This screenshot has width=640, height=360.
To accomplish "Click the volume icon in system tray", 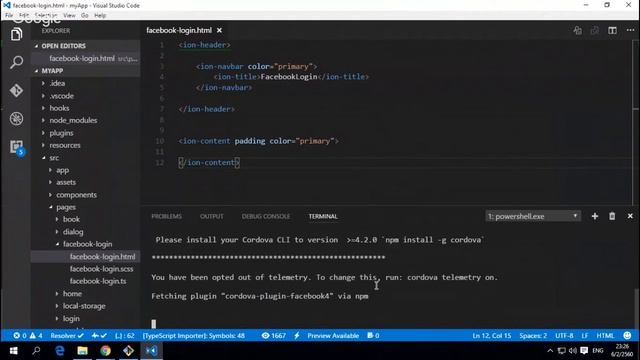I will tap(573, 351).
